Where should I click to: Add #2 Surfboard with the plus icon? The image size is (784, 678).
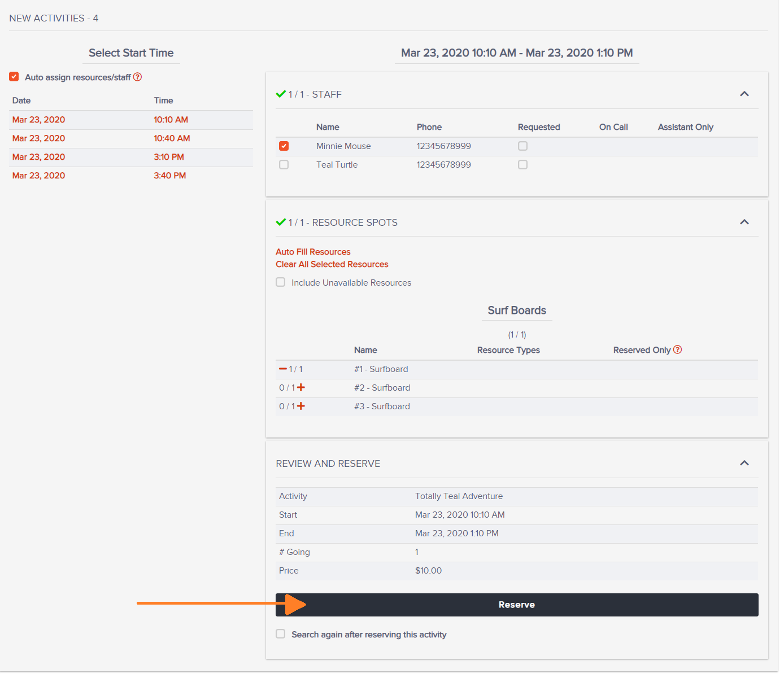[300, 388]
